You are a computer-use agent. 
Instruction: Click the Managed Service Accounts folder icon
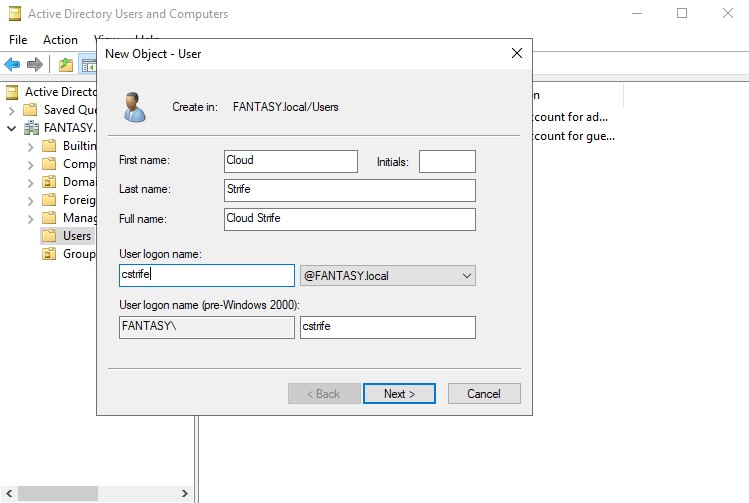(49, 218)
